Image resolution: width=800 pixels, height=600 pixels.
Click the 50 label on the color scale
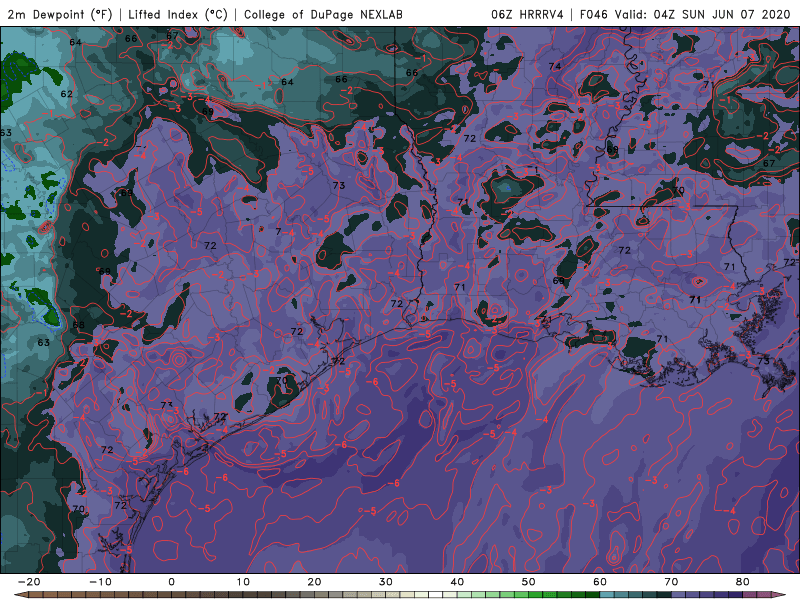[x=529, y=582]
